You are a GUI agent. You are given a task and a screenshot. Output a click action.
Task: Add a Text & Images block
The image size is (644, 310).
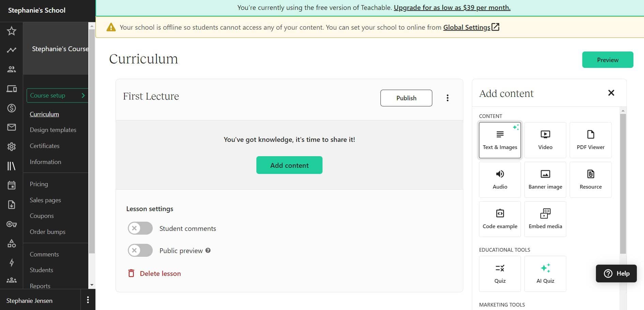pyautogui.click(x=500, y=140)
